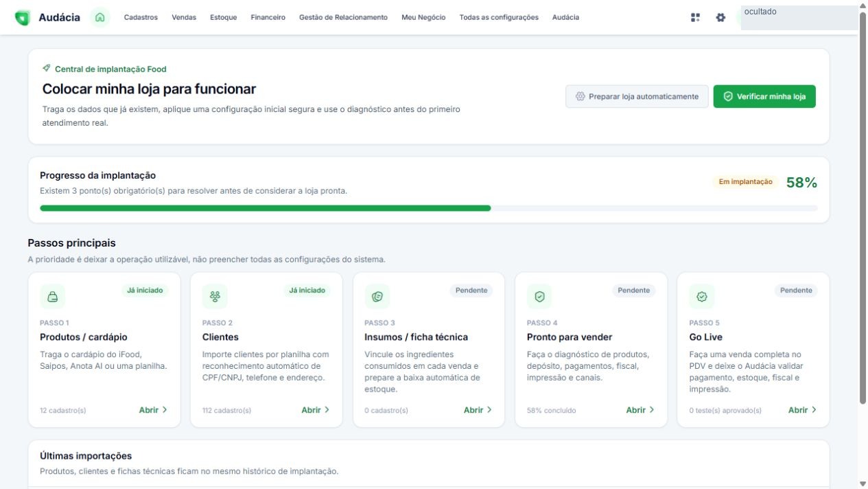Click the rocket icon beside Central de implantação
Image resolution: width=868 pixels, height=489 pixels.
46,69
